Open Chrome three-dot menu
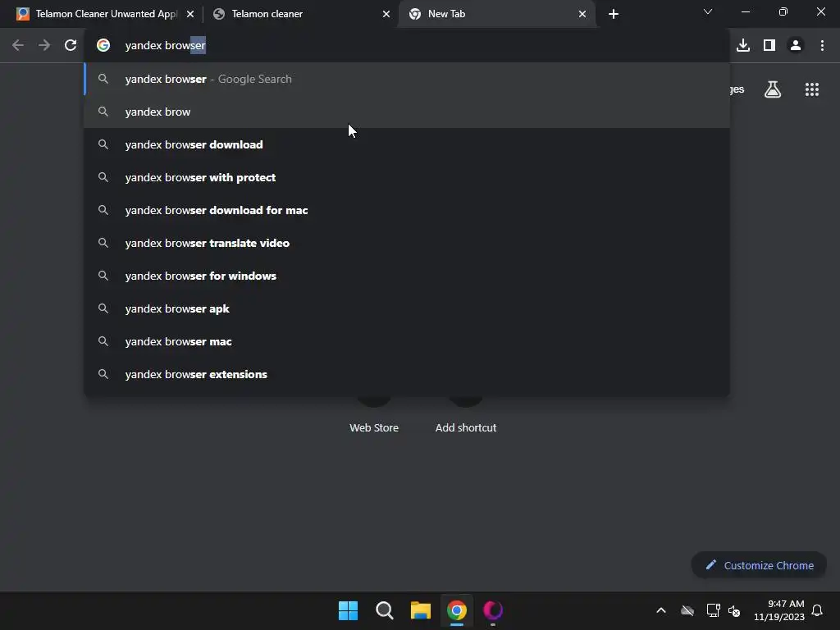 tap(822, 46)
